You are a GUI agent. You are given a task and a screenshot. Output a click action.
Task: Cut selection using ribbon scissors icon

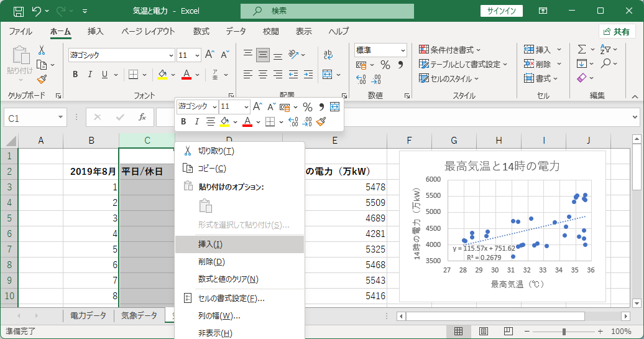point(42,50)
